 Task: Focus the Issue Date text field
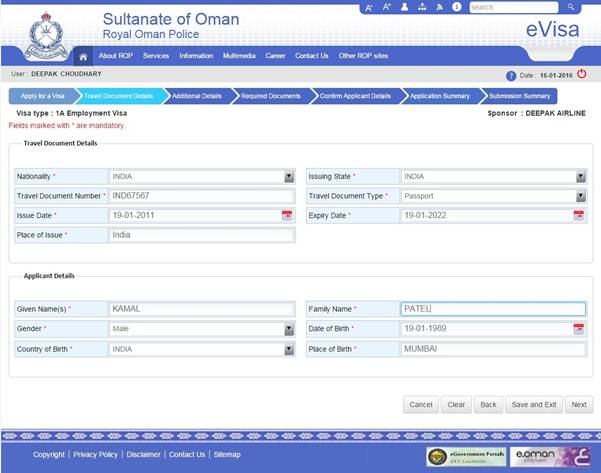(x=195, y=215)
